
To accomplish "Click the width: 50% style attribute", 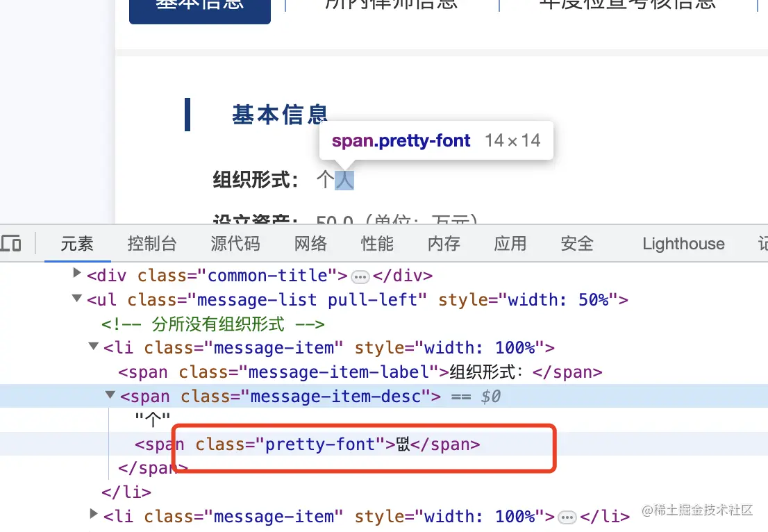I will coord(533,300).
